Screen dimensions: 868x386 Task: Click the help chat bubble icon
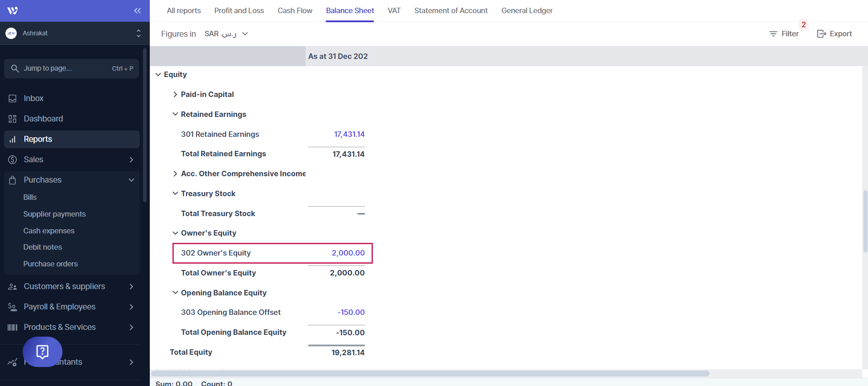point(42,352)
